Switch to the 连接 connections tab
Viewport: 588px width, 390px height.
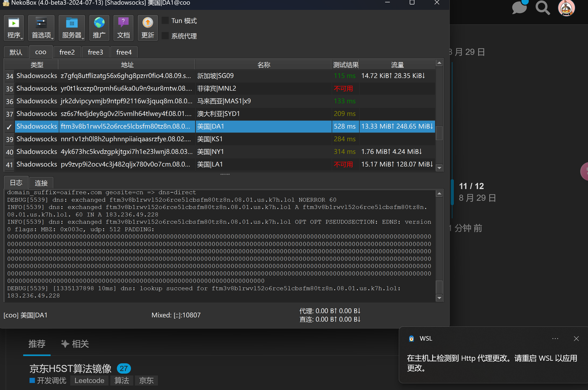(x=41, y=183)
